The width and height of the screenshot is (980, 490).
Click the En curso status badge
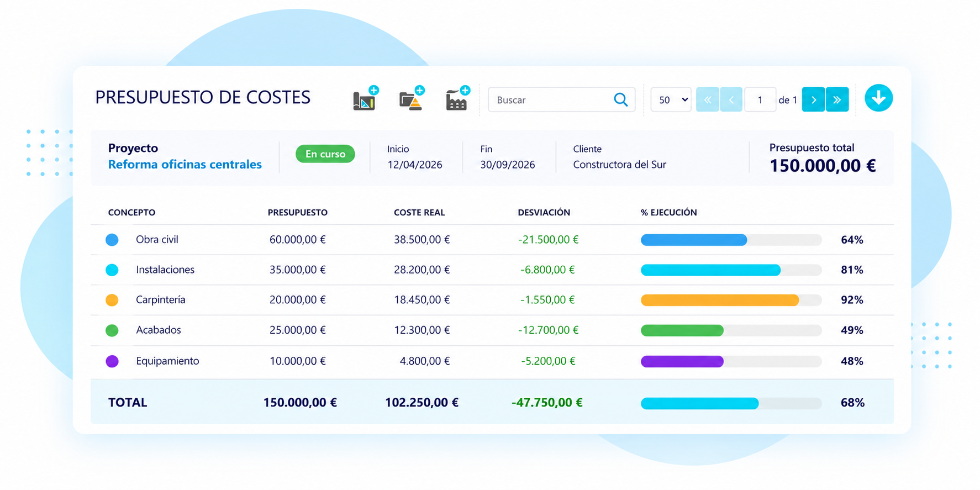[325, 154]
